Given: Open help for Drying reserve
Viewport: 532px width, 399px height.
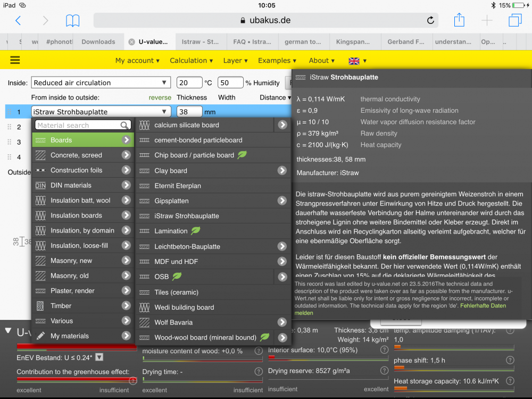Looking at the screenshot, I should (x=384, y=370).
